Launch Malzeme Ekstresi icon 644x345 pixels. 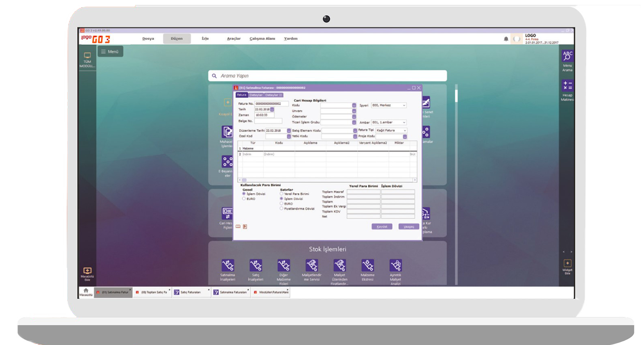click(x=367, y=265)
